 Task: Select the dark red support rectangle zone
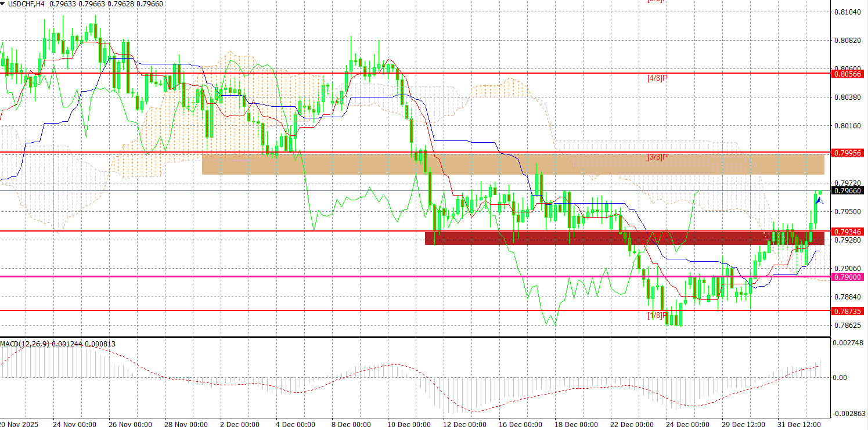pos(625,239)
